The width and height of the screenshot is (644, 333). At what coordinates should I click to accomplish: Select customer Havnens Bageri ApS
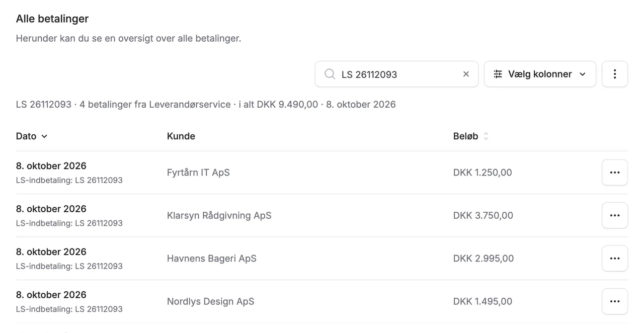[x=211, y=258]
